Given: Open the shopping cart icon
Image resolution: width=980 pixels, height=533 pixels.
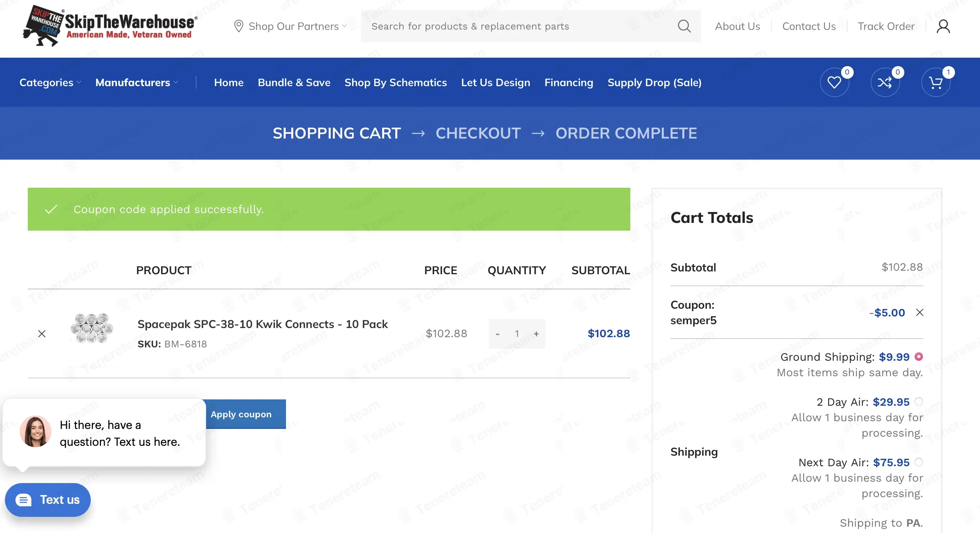Looking at the screenshot, I should point(935,83).
